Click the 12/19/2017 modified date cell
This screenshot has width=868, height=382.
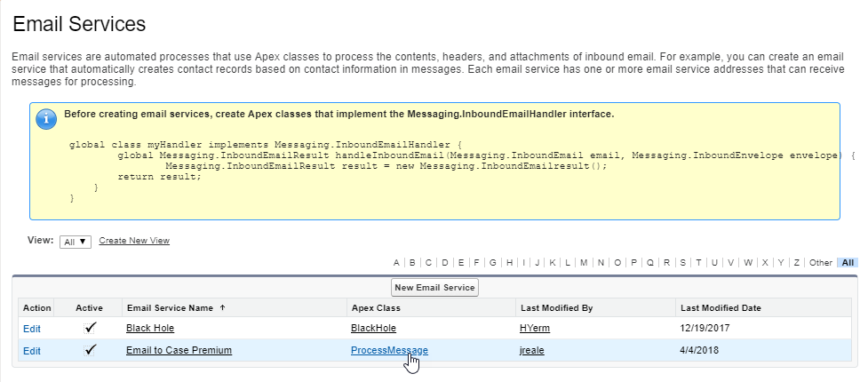pos(705,329)
